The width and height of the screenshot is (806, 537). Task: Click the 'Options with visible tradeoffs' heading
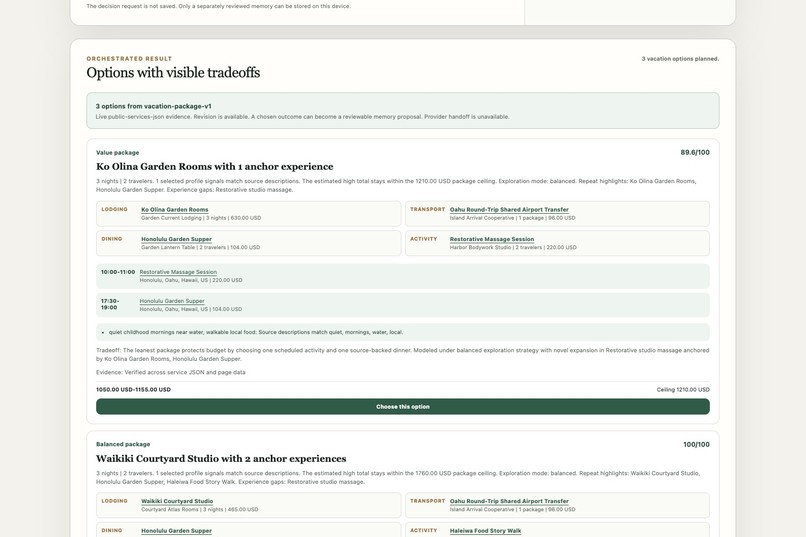(x=173, y=72)
